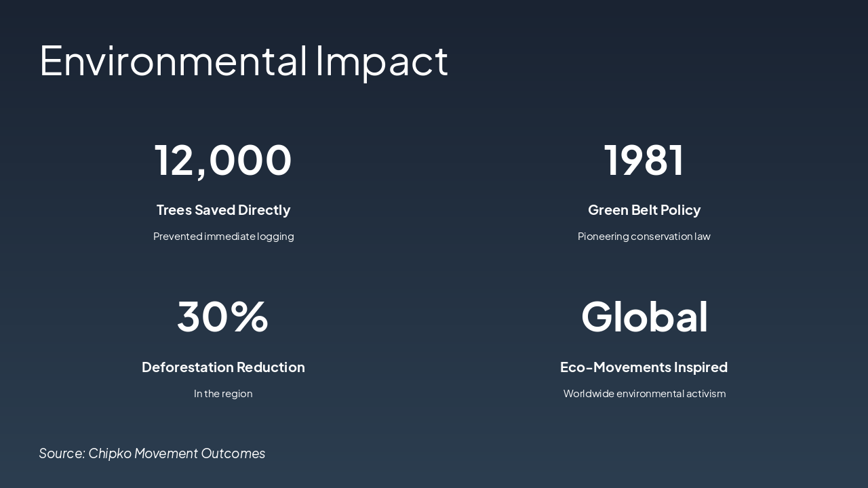Click the "Pioneering conservation law" caption
This screenshot has height=488, width=868.
tap(644, 237)
